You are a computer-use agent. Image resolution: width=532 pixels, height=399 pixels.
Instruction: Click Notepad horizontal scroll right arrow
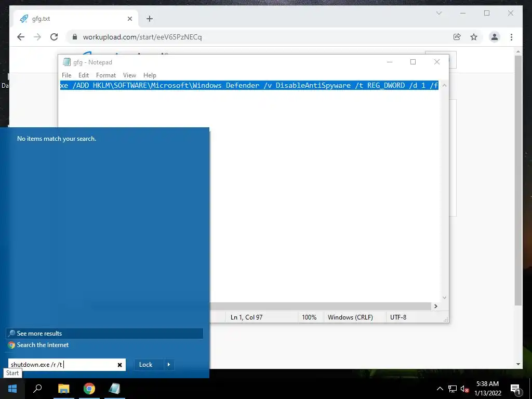pyautogui.click(x=436, y=306)
